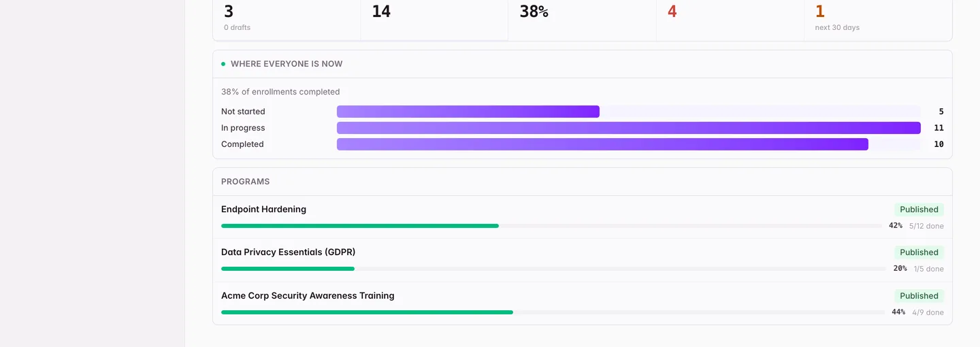Image resolution: width=980 pixels, height=347 pixels.
Task: Click the Acme Corp 44% progress bar
Action: point(553,312)
